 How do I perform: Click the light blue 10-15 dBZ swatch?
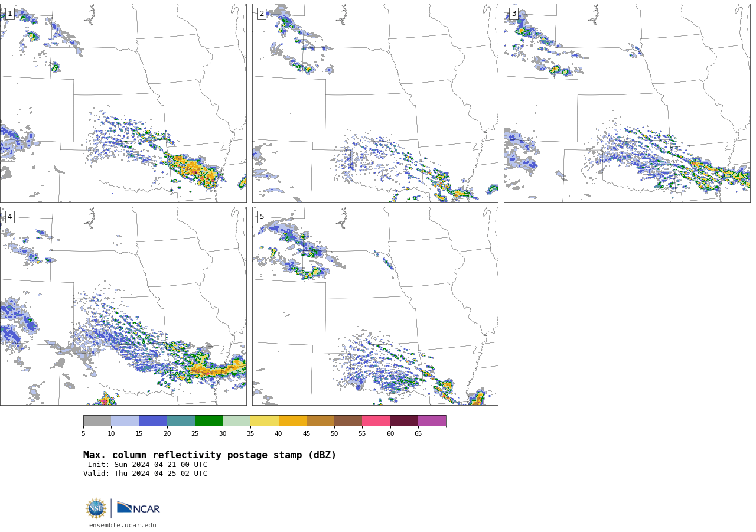(x=125, y=420)
